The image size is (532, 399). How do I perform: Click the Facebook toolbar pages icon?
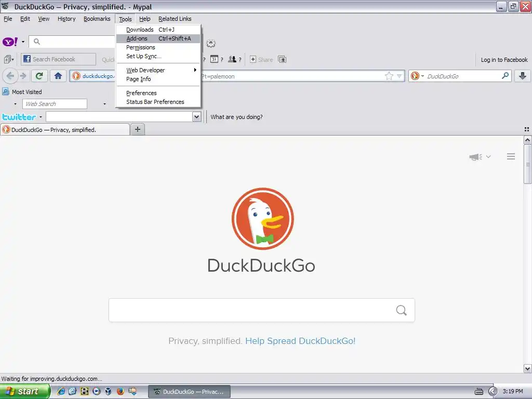pyautogui.click(x=7, y=59)
